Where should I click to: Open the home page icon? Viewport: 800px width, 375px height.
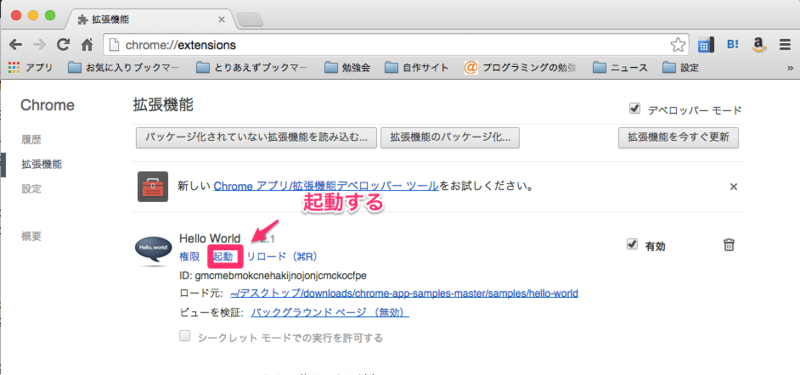87,45
